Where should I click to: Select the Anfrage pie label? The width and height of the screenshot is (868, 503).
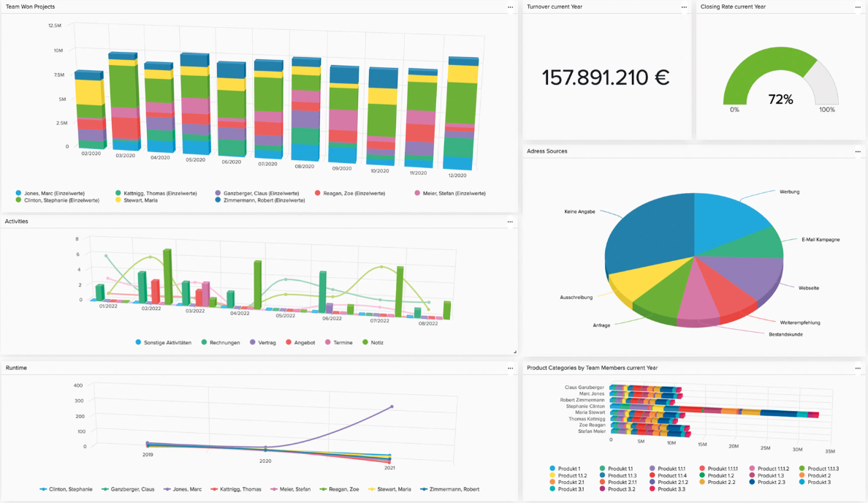(601, 325)
